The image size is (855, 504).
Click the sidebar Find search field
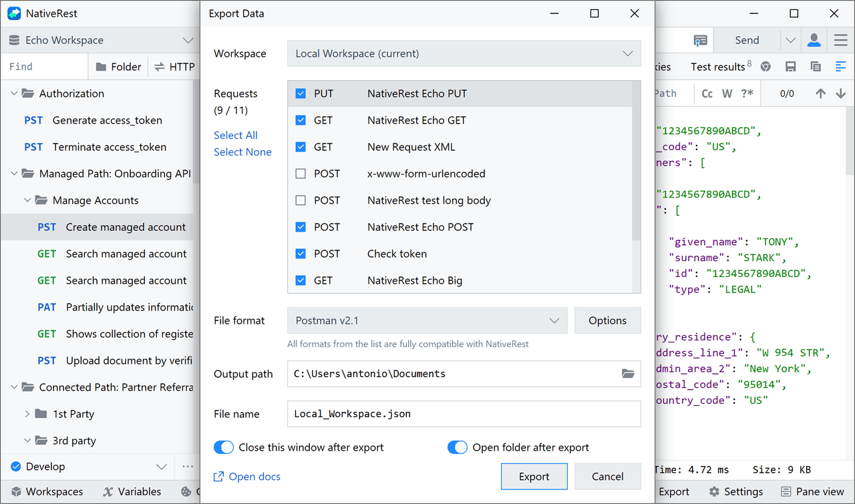pyautogui.click(x=44, y=67)
